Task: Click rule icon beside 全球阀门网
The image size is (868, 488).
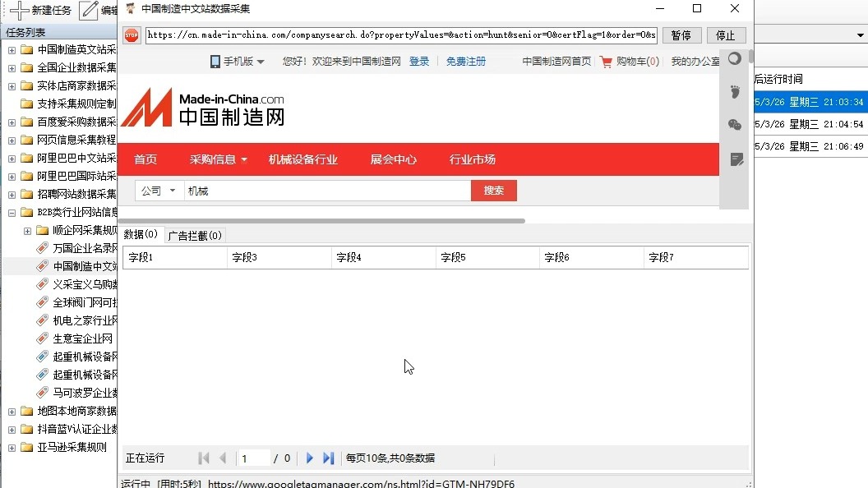Action: point(42,302)
